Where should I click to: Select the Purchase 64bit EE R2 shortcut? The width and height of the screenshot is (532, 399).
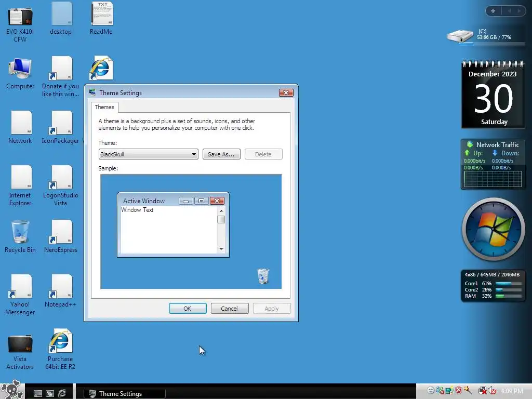(x=61, y=350)
